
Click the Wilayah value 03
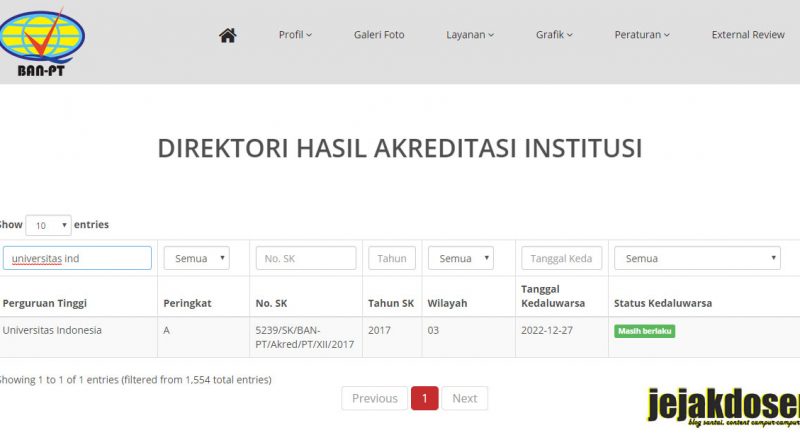click(433, 330)
